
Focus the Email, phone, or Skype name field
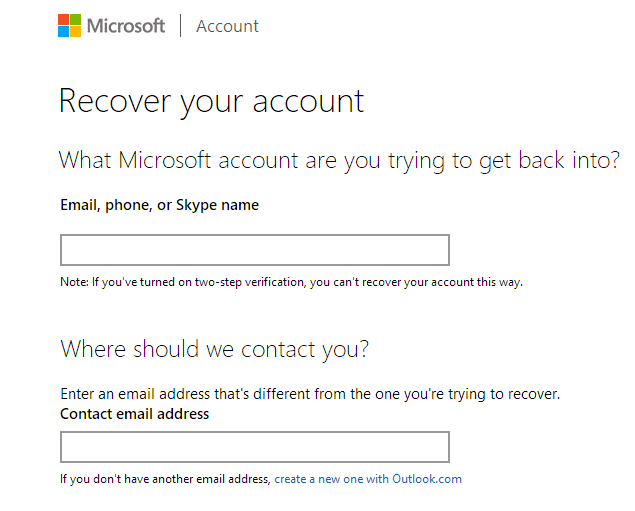click(255, 250)
